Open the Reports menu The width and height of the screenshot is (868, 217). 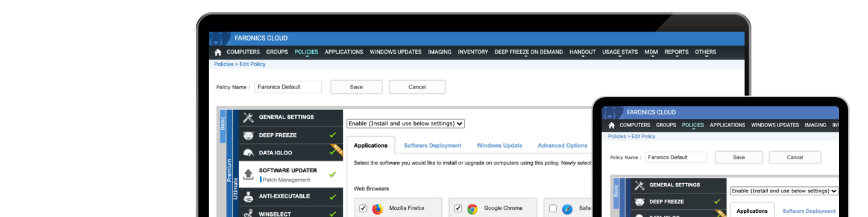(676, 52)
